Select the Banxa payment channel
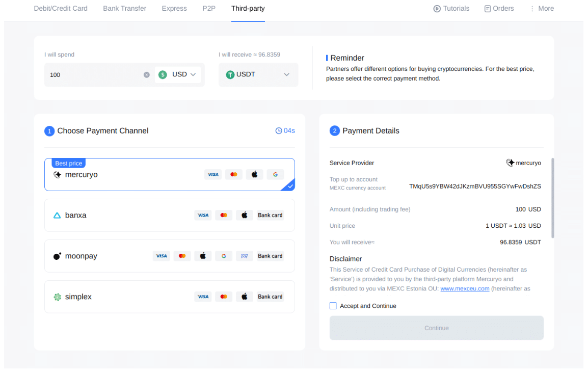The image size is (588, 373). click(x=170, y=215)
